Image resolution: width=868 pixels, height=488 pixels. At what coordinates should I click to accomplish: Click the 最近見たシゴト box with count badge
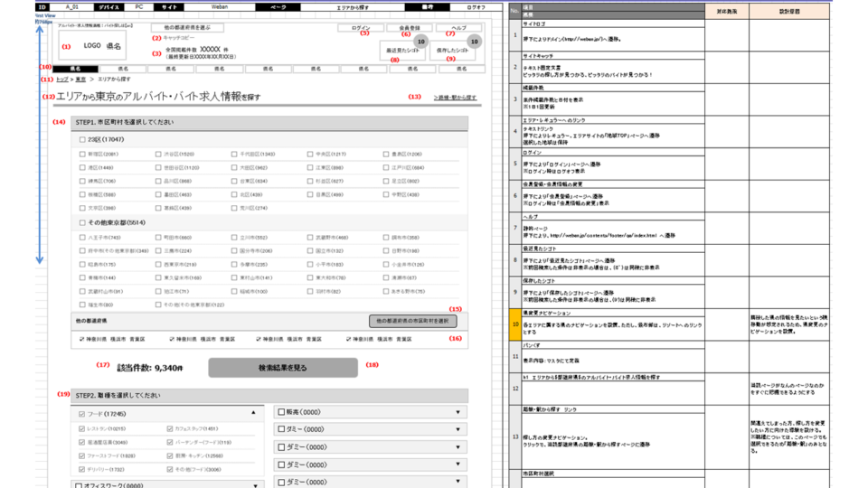(x=400, y=51)
